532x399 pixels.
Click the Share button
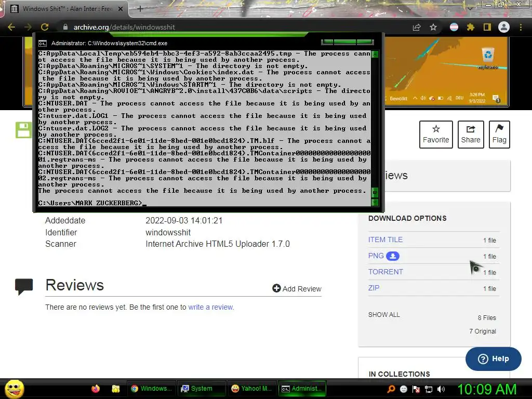point(471,135)
